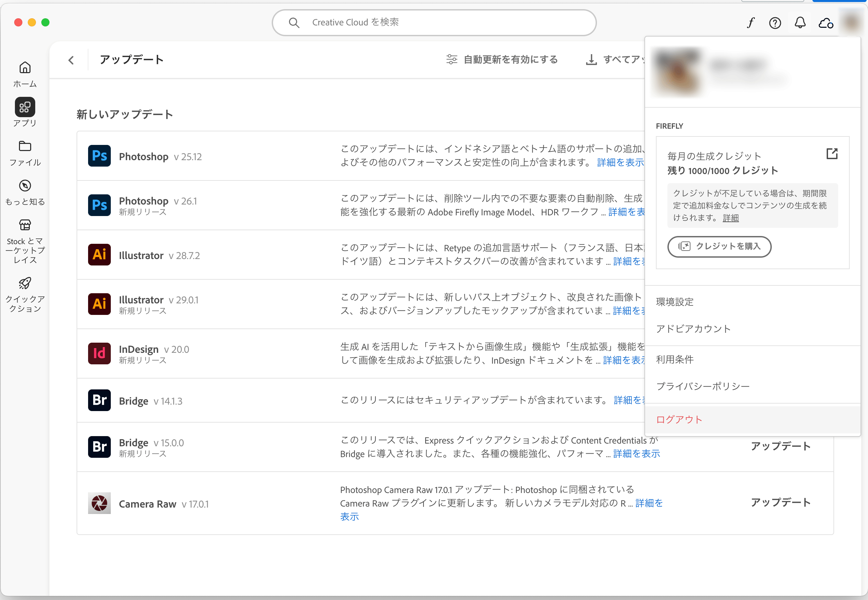Viewport: 868px width, 600px height.
Task: Open 詳細を表示 link for InDesign v 20.0
Action: coord(624,360)
